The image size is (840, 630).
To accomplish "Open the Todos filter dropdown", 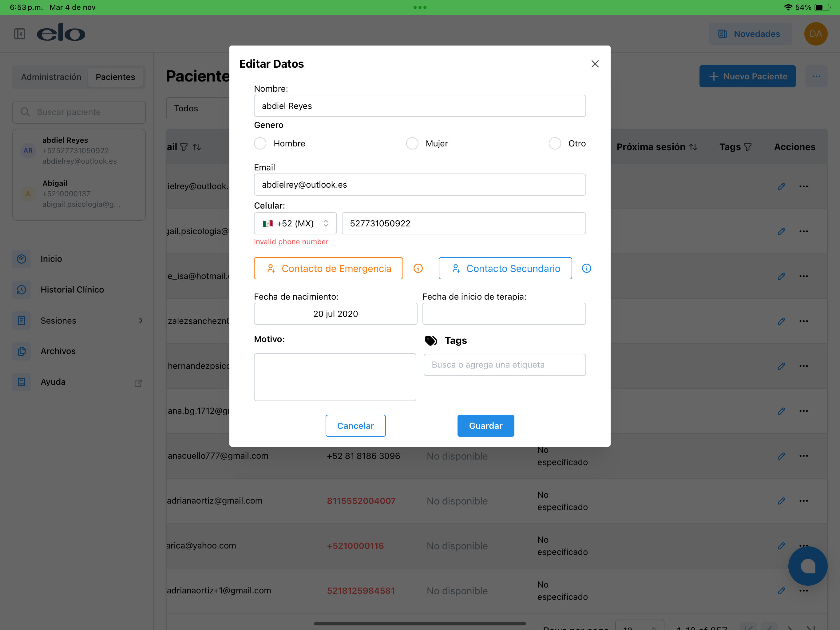I will (x=197, y=109).
